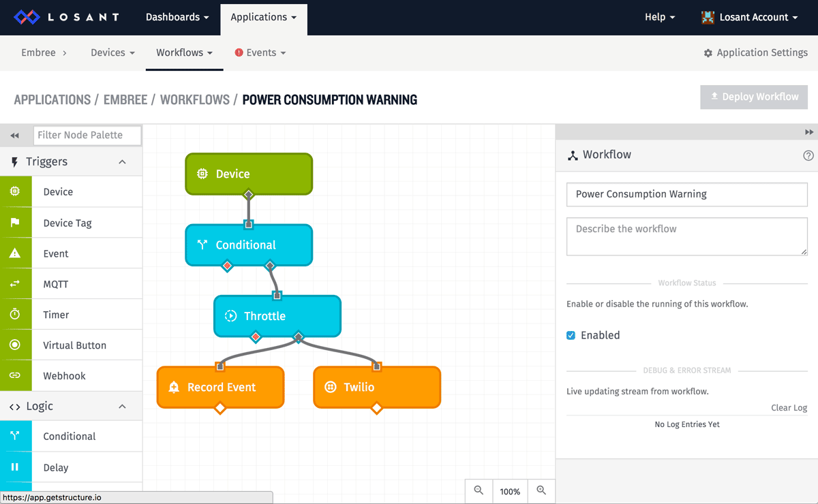Open Application Settings via the gear icon
The image size is (818, 504).
710,52
